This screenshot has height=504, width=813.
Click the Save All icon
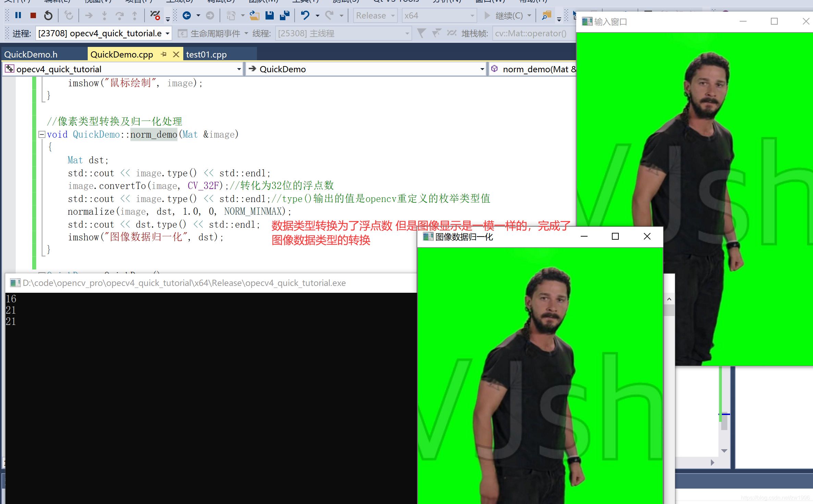click(x=285, y=15)
